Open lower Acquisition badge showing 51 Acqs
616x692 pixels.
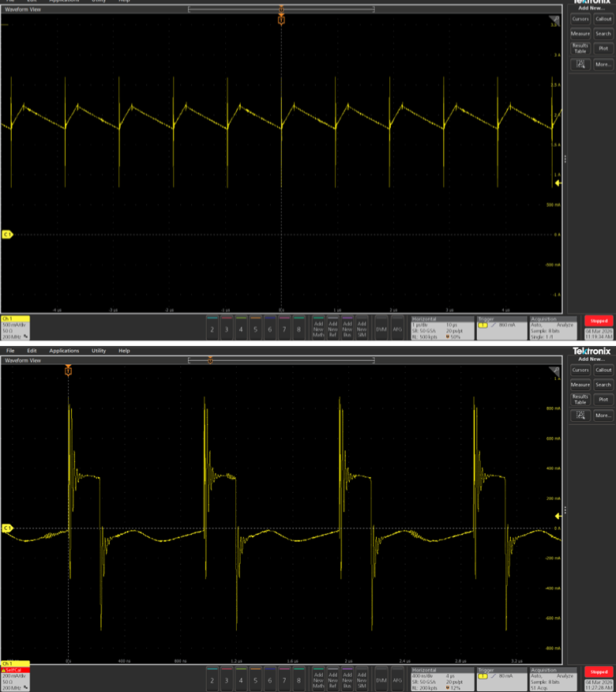point(554,679)
